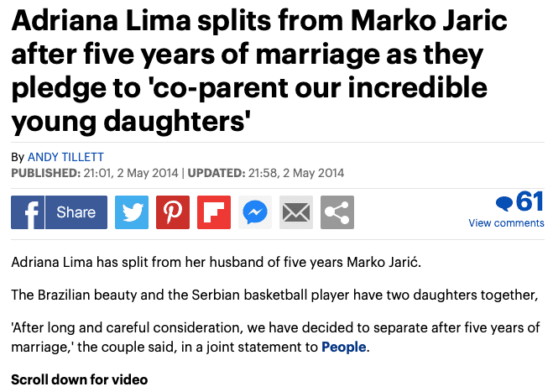Click the Facebook f logo icon
Screen dimensions: 553x392
click(28, 212)
